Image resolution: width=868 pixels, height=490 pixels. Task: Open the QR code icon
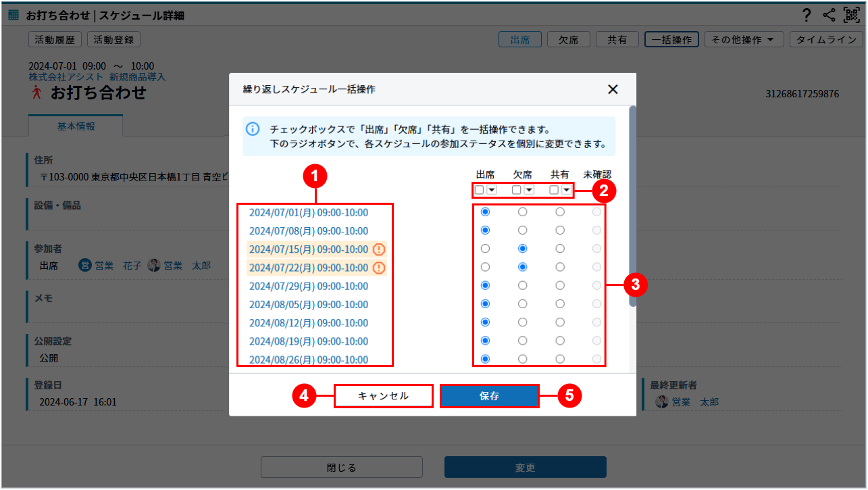coord(851,16)
